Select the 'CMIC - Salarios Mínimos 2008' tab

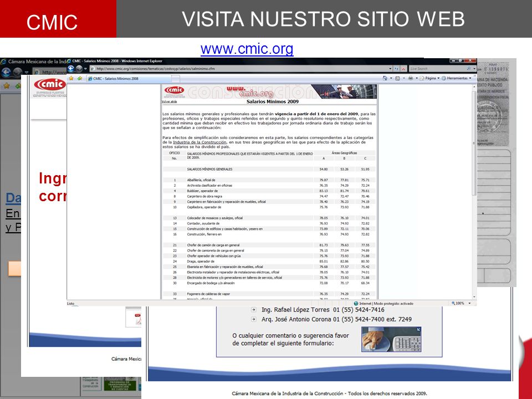pos(129,79)
